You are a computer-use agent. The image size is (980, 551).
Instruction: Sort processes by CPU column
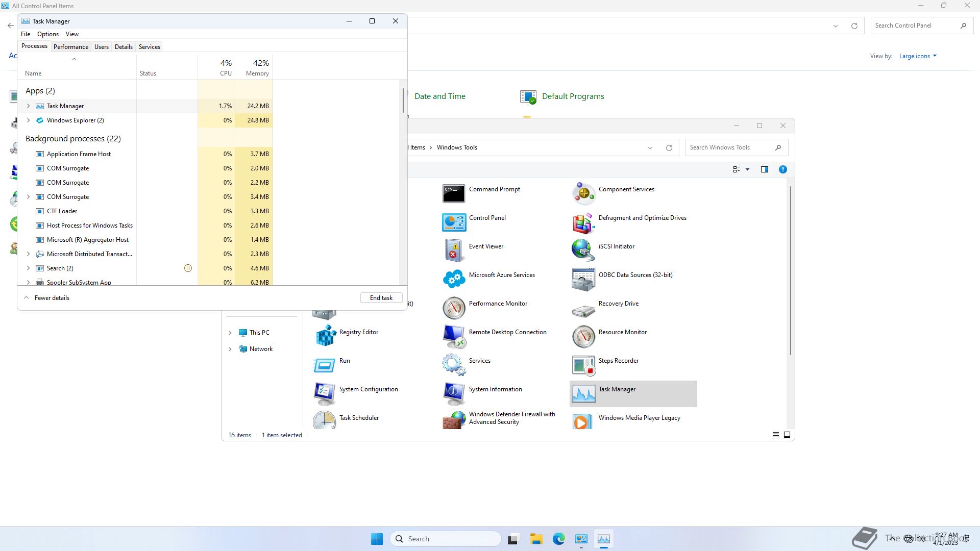click(216, 67)
